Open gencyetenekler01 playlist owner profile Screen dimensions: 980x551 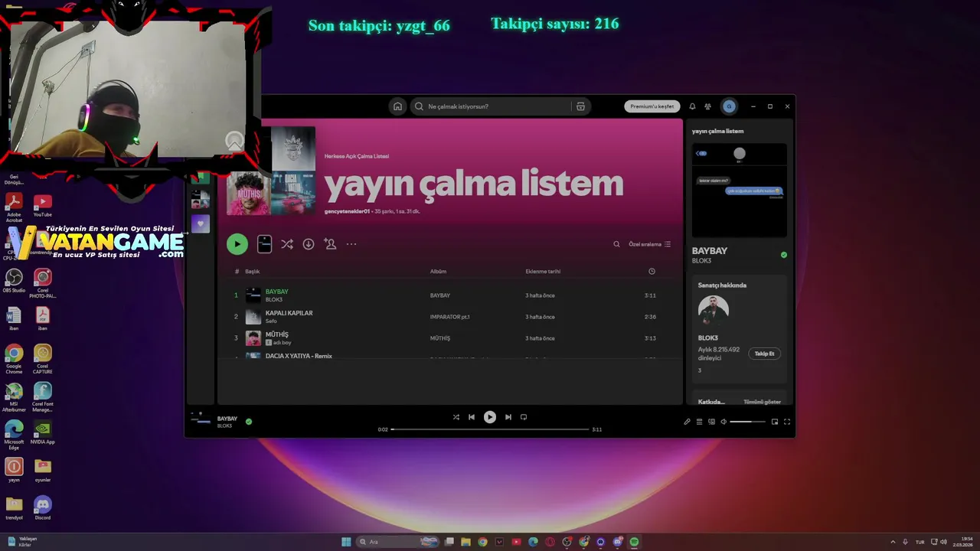pyautogui.click(x=347, y=211)
